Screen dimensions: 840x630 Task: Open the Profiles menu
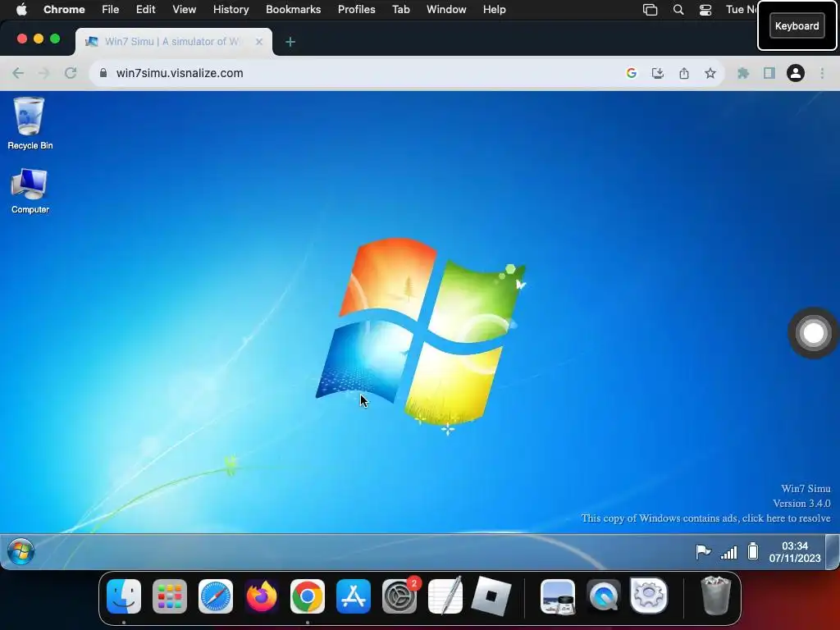356,10
